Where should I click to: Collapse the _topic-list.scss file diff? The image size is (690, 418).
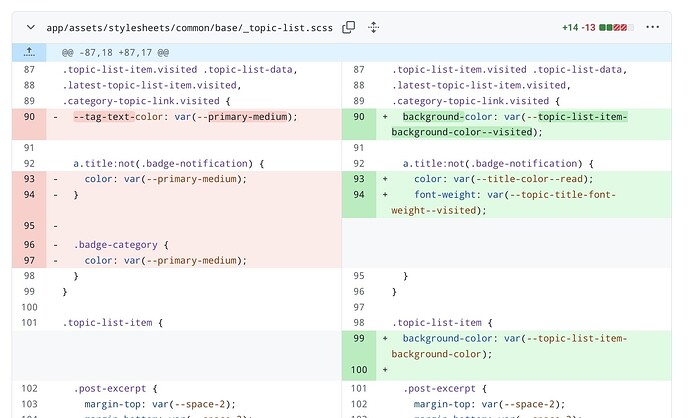pyautogui.click(x=30, y=27)
